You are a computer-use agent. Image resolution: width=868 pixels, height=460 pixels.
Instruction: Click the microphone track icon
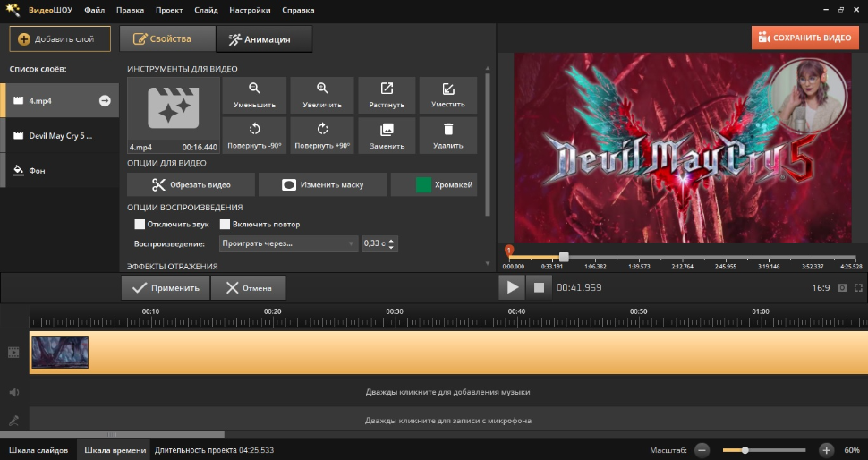tap(13, 420)
